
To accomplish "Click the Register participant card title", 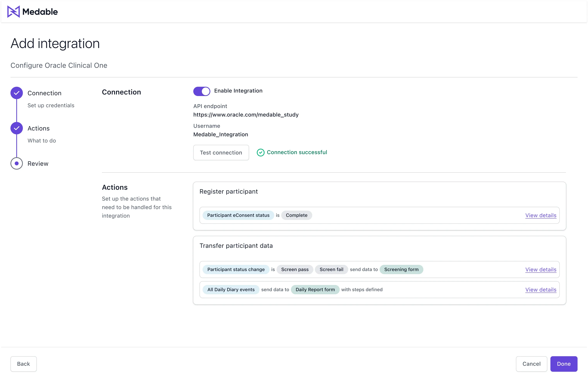I will 229,192.
